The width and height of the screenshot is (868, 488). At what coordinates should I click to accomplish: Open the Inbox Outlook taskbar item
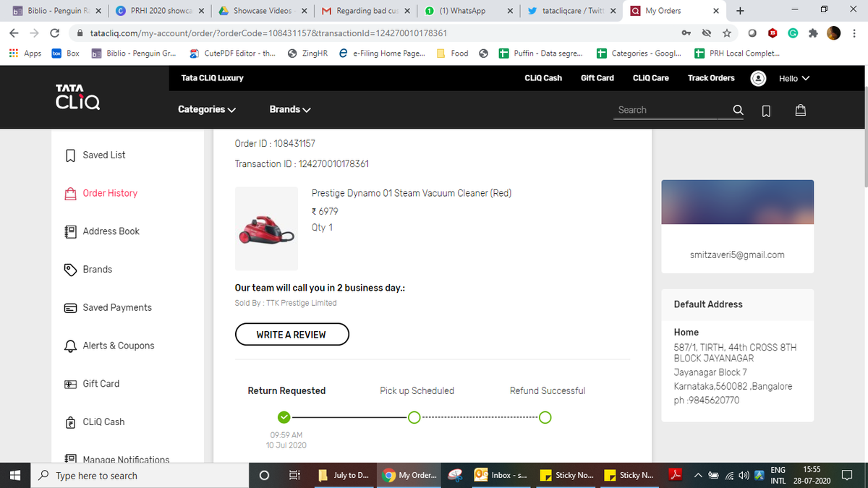click(x=503, y=476)
